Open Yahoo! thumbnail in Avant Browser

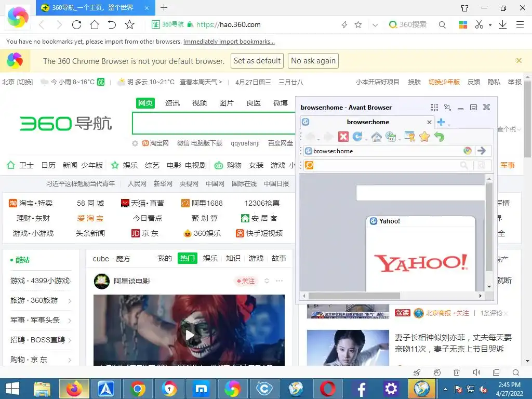point(421,254)
